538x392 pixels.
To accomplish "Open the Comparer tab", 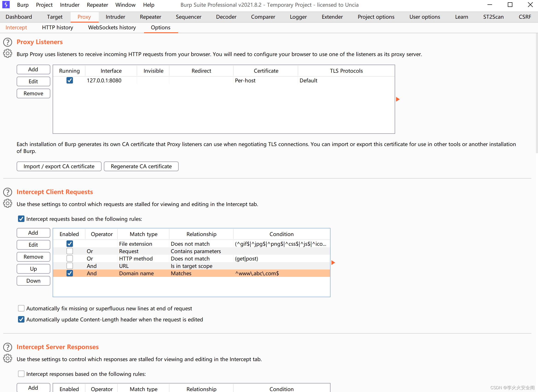I will (x=263, y=17).
